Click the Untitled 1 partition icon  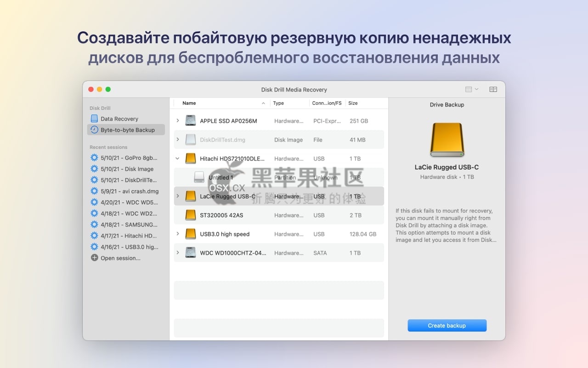click(x=199, y=177)
